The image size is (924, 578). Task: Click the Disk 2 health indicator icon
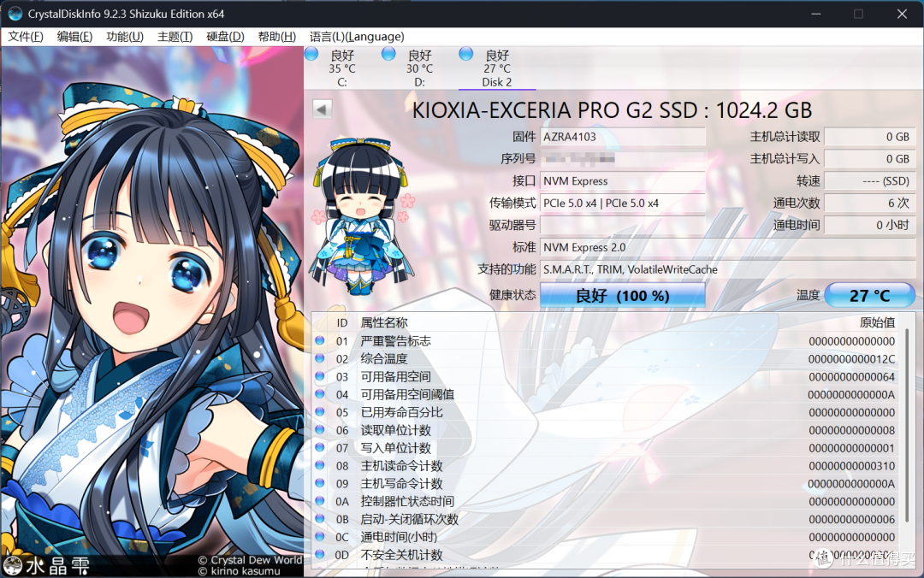pos(465,53)
